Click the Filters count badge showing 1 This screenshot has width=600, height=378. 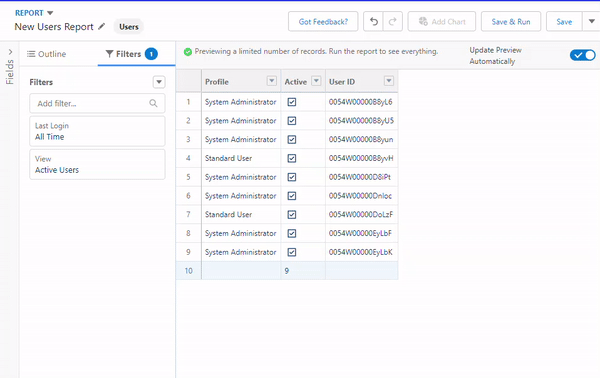coord(151,54)
